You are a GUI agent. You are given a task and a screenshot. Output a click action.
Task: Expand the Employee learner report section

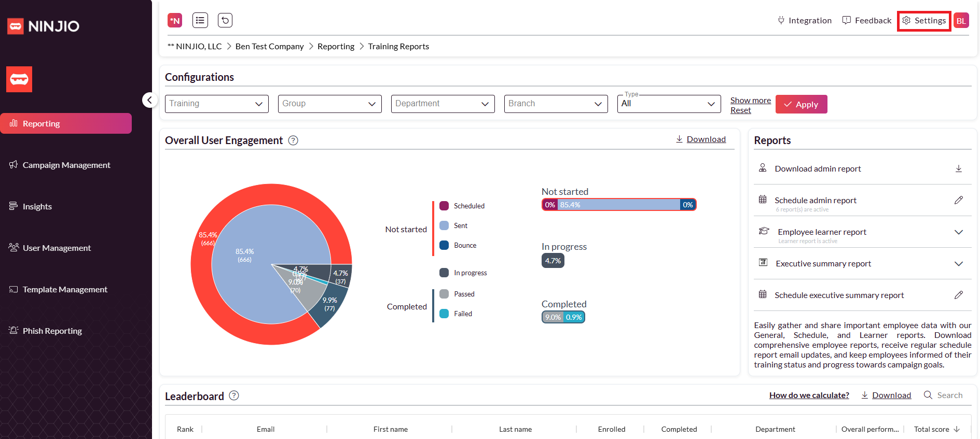958,232
